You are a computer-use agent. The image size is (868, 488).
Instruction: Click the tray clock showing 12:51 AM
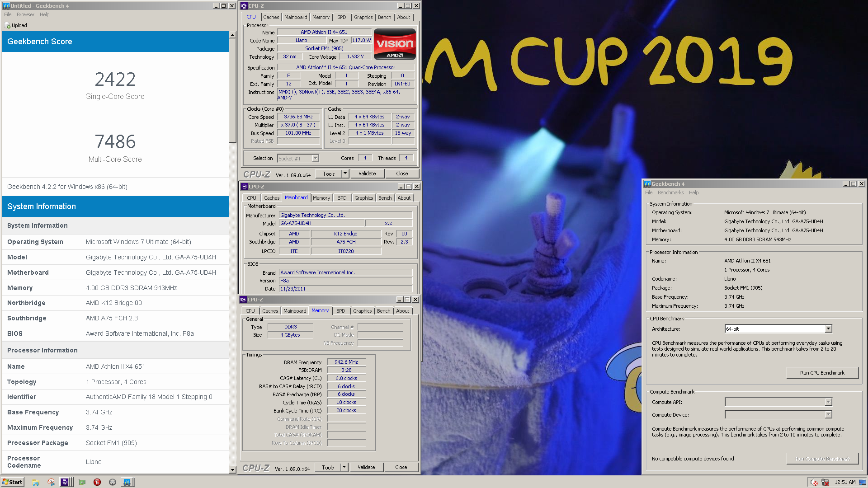(845, 482)
